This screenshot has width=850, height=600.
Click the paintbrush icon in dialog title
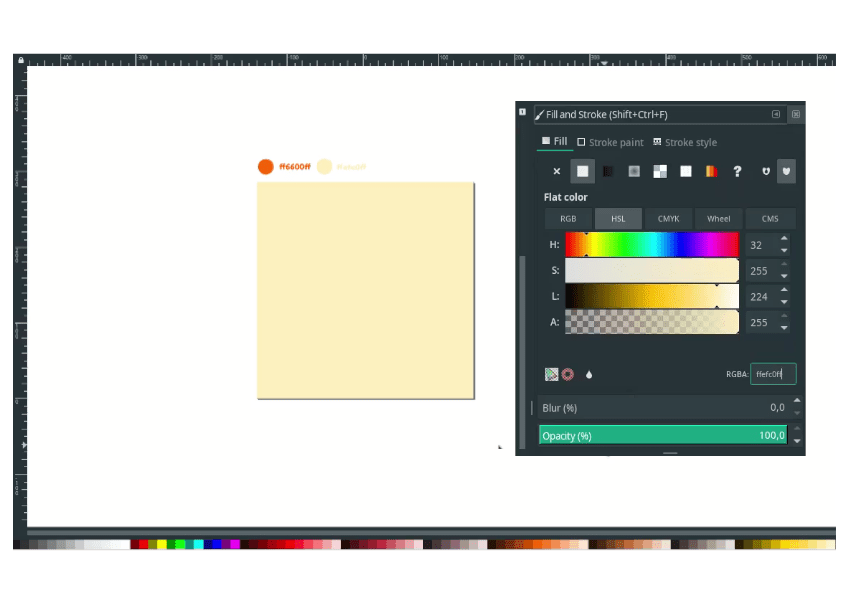pyautogui.click(x=539, y=114)
